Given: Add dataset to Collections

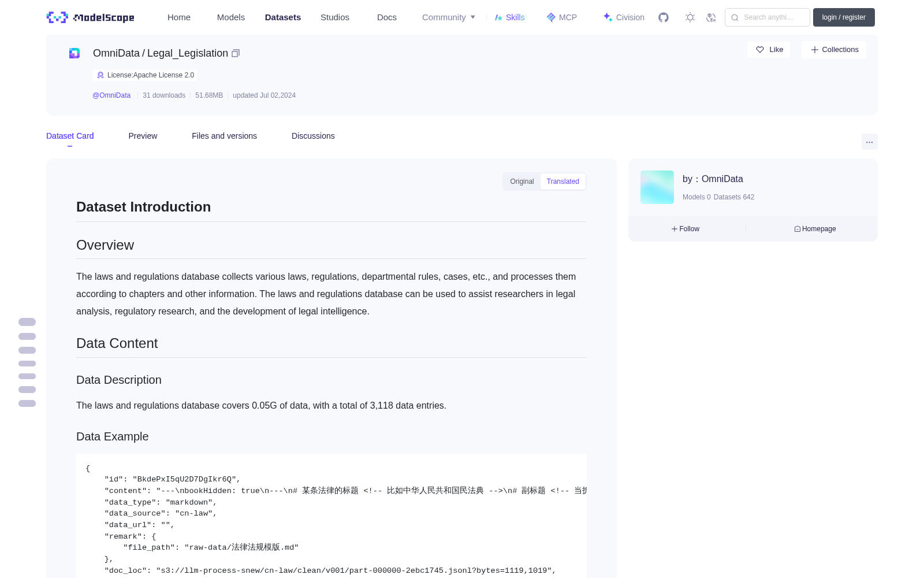Looking at the screenshot, I should (834, 50).
